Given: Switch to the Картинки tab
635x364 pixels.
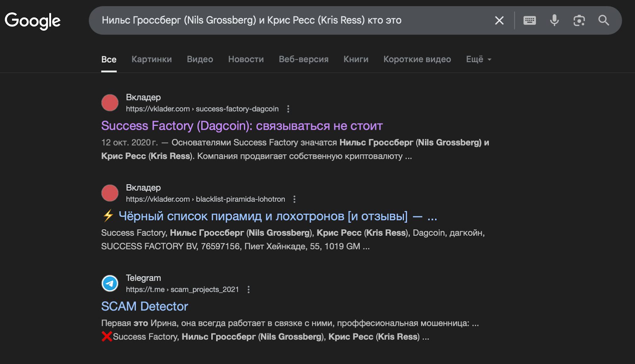Looking at the screenshot, I should coord(152,59).
